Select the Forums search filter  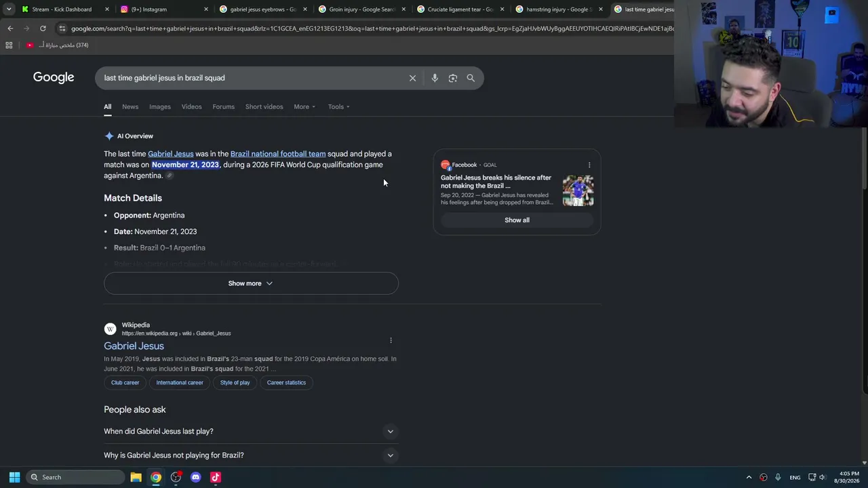(223, 106)
